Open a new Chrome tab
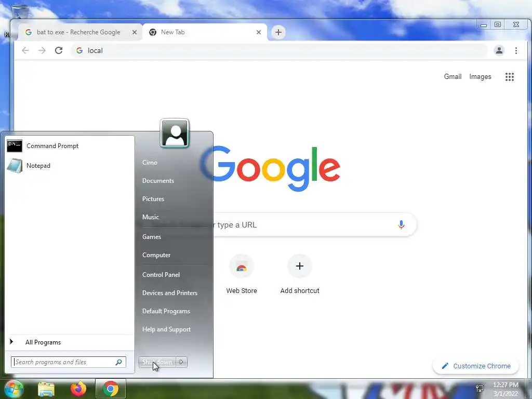This screenshot has width=532, height=399. [278, 32]
